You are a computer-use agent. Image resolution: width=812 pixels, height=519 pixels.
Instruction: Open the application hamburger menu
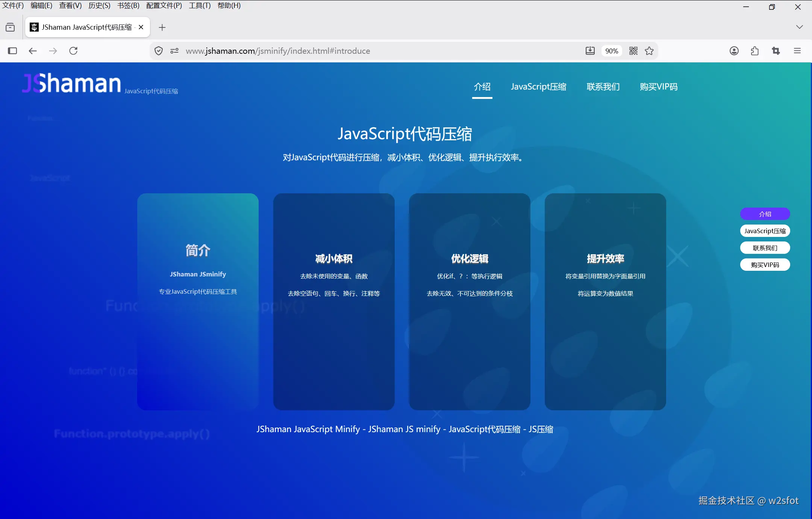pyautogui.click(x=797, y=51)
